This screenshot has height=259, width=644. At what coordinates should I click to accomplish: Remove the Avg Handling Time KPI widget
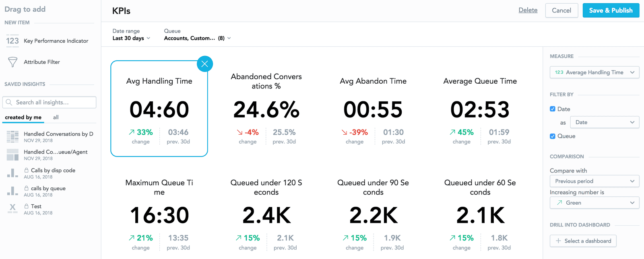point(204,64)
